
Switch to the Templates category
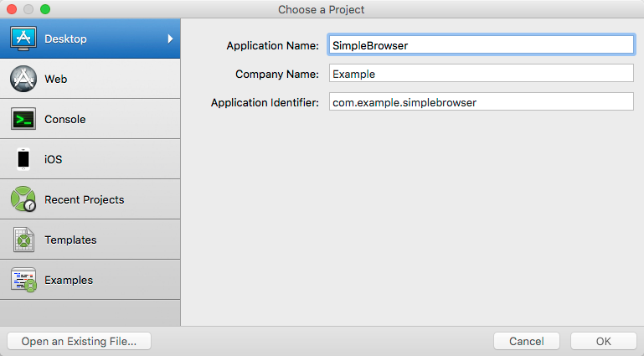point(70,240)
